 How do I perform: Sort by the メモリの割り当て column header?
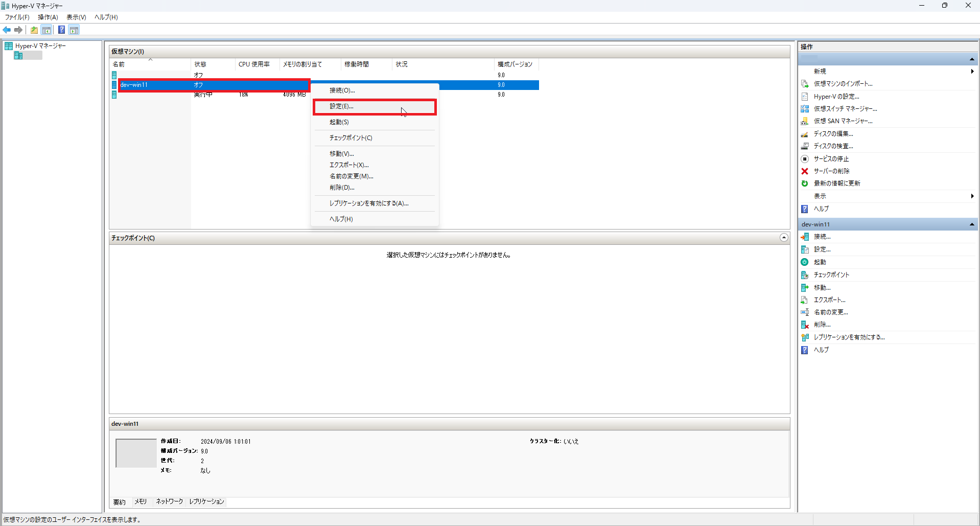click(310, 64)
